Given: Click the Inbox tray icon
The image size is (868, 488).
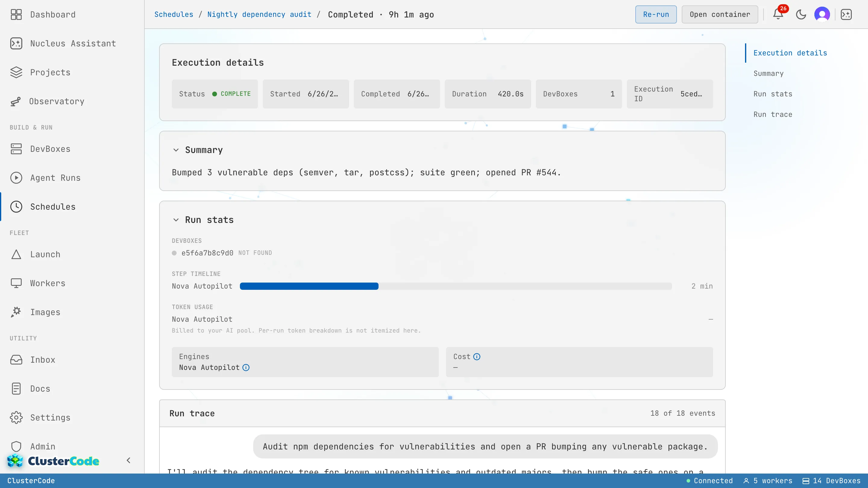Looking at the screenshot, I should click(x=16, y=360).
